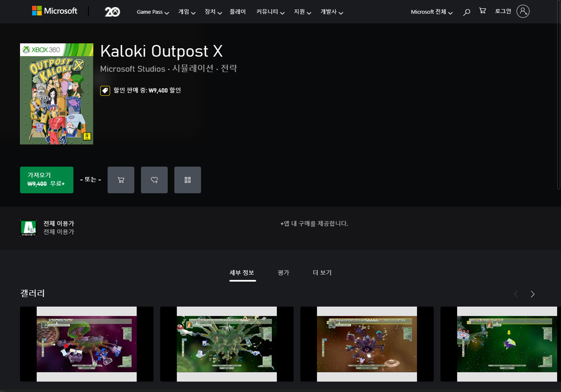This screenshot has height=392, width=561.
Task: Expand the 개발사 menu
Action: [x=332, y=12]
